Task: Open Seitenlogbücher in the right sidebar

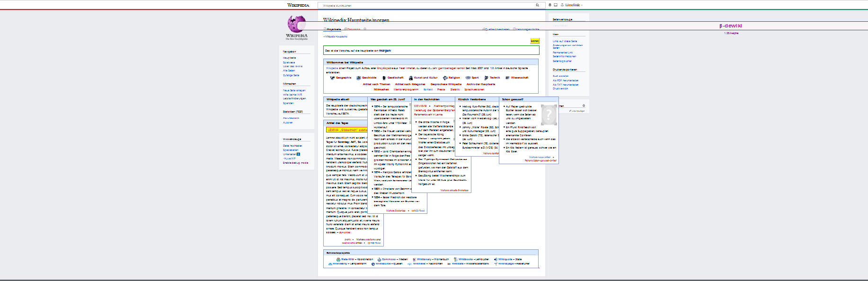Action: [x=562, y=61]
